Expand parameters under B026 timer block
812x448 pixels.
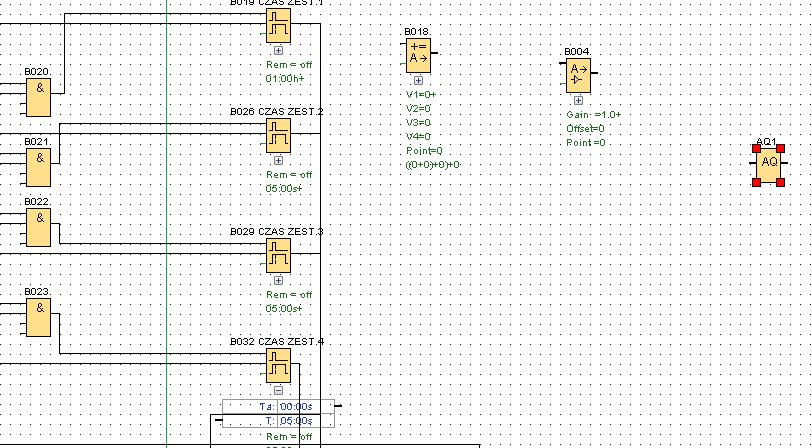coord(279,161)
